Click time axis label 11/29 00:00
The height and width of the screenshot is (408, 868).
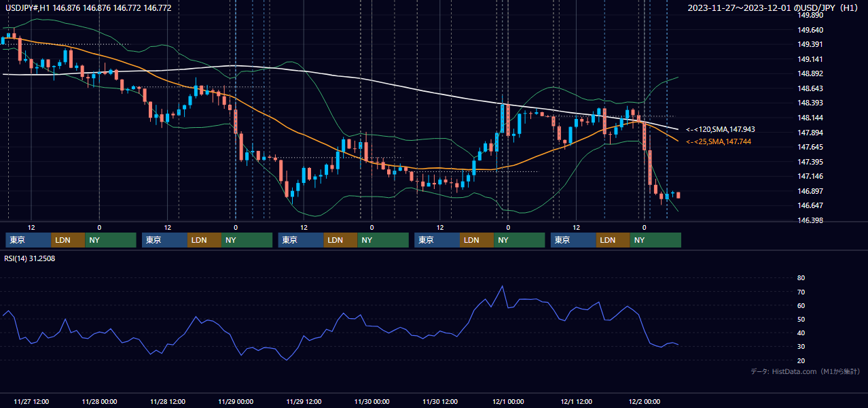coord(235,401)
